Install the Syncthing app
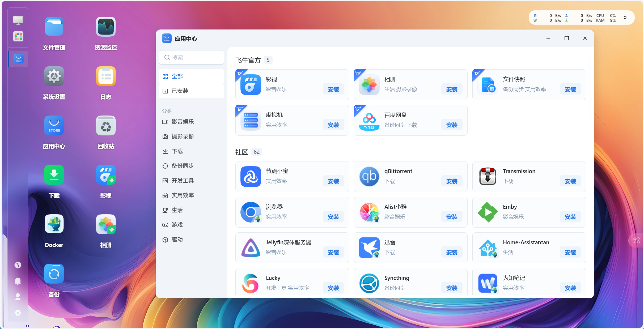This screenshot has width=644, height=329. point(452,288)
